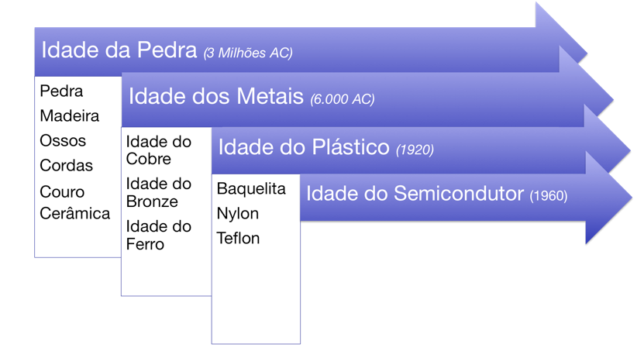Click the Idade da Pedra arrow title
This screenshot has width=644, height=358.
coord(119,50)
